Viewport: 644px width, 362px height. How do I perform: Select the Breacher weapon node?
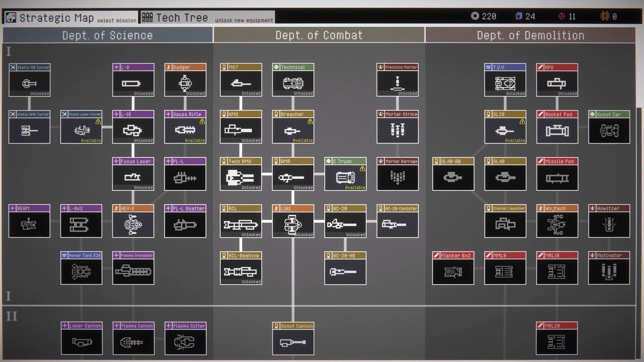tap(293, 130)
